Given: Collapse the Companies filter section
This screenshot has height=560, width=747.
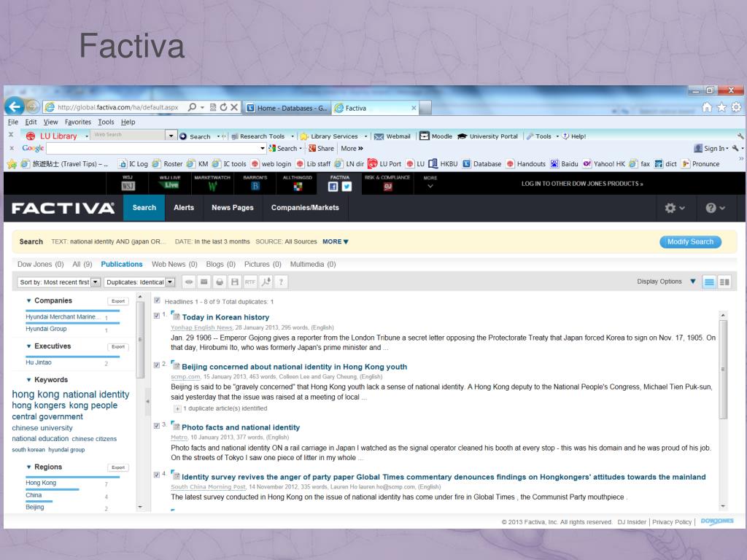Looking at the screenshot, I should (28, 300).
